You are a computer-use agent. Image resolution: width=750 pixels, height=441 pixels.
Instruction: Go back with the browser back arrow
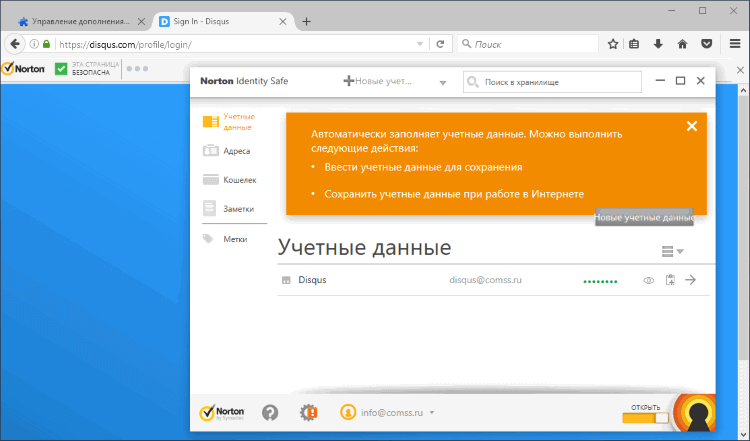[x=15, y=44]
